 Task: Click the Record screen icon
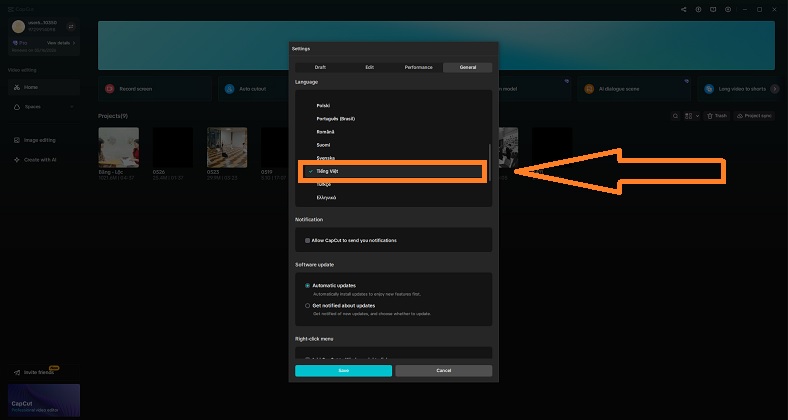click(x=110, y=89)
